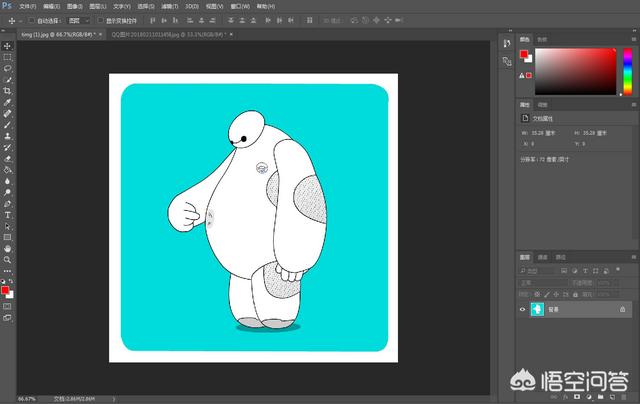Image resolution: width=640 pixels, height=404 pixels.
Task: Click the Add Layer Mask icon
Action: 577,397
